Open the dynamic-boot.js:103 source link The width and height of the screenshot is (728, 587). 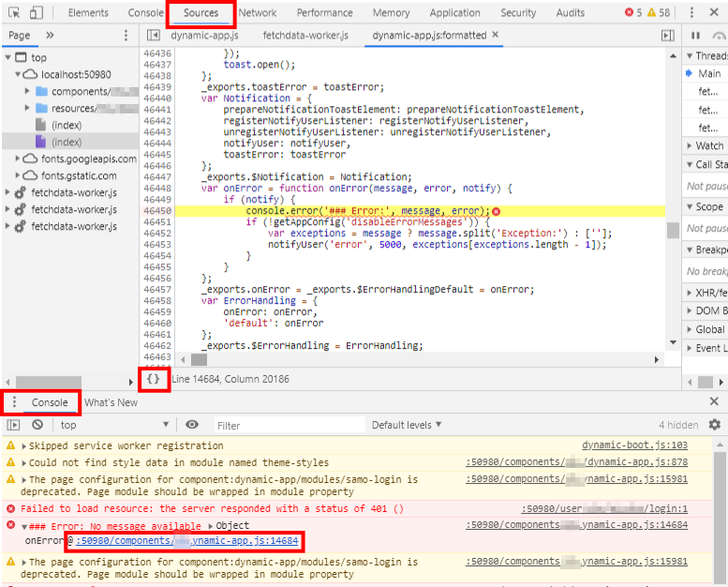634,444
